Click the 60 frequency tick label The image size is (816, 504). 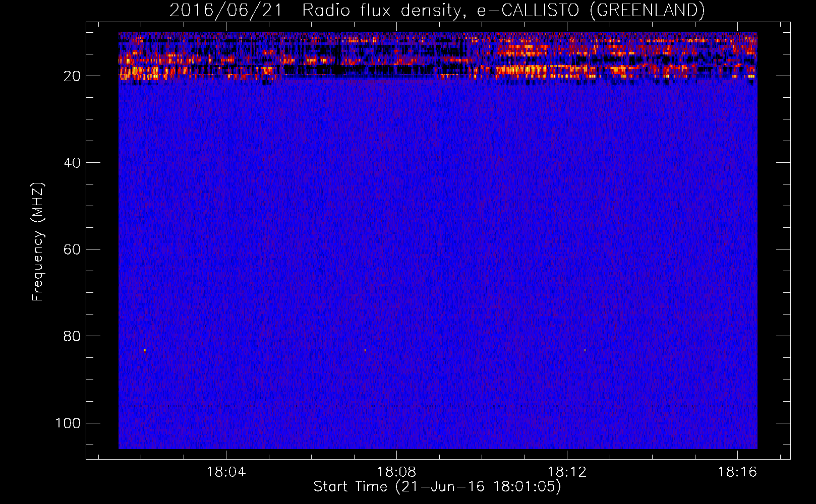coord(72,249)
